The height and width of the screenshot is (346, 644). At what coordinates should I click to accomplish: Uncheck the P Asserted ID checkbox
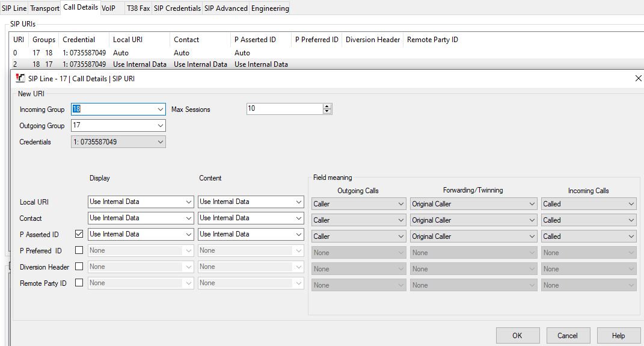[79, 234]
